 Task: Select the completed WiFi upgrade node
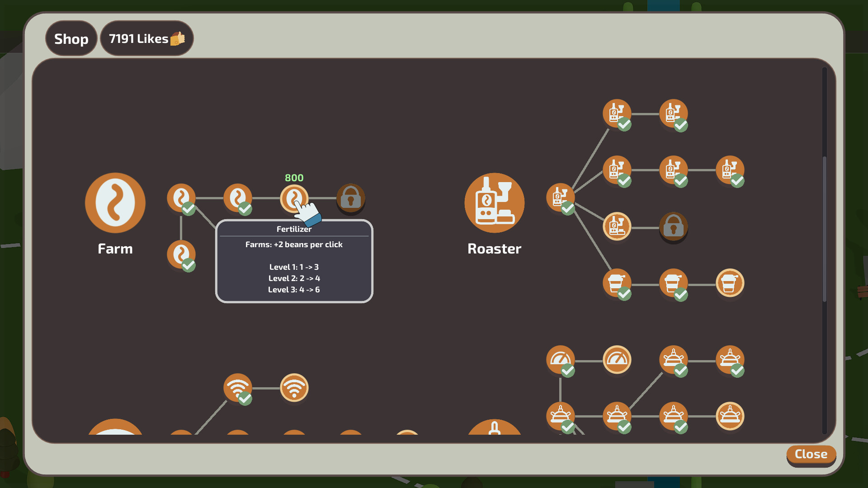pyautogui.click(x=239, y=388)
